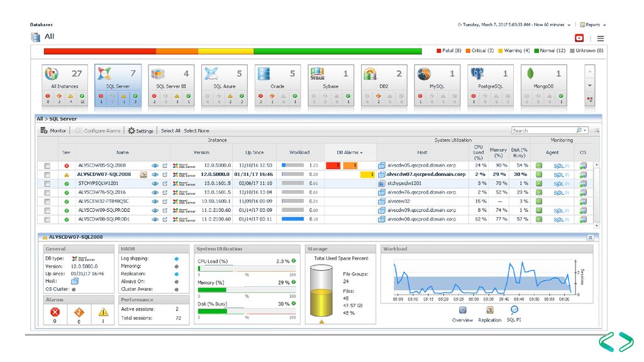The height and width of the screenshot is (362, 644).
Task: Open external link icon for ALVSCEW32-PT848QSC
Action: (x=165, y=202)
